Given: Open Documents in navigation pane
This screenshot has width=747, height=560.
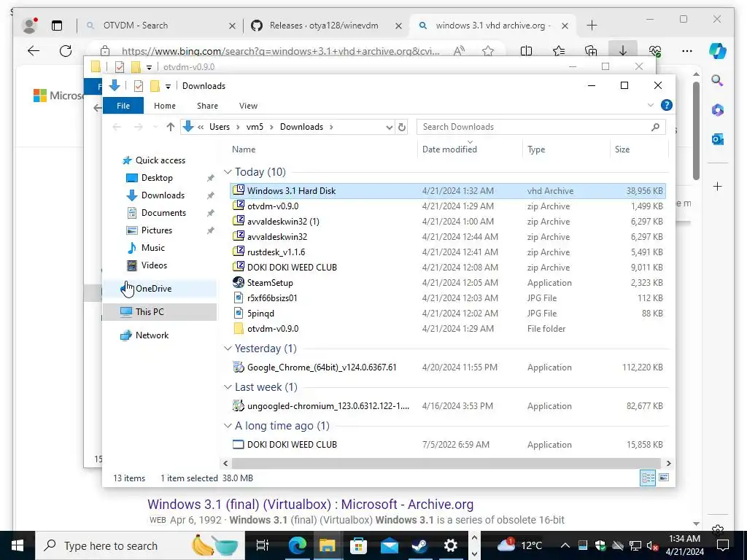Looking at the screenshot, I should tap(163, 213).
